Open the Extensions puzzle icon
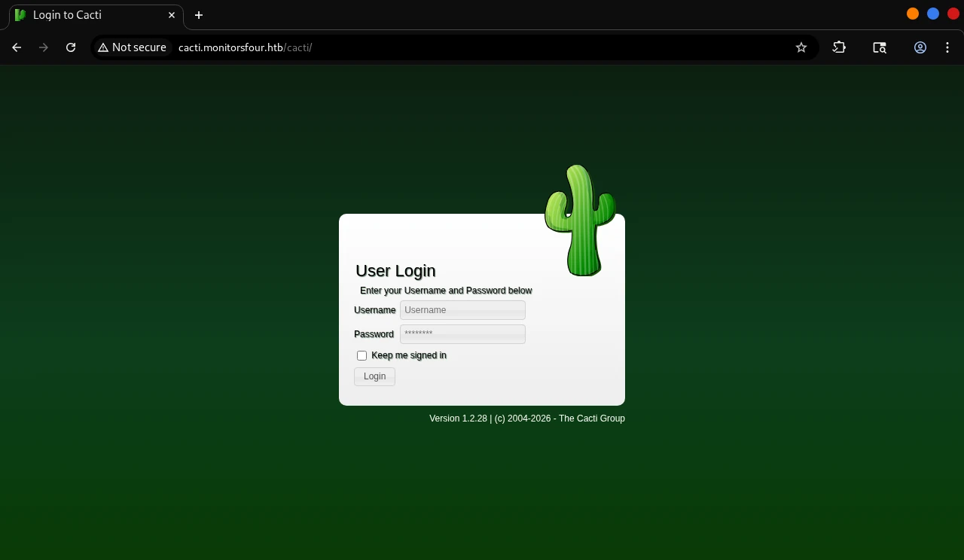 (839, 47)
